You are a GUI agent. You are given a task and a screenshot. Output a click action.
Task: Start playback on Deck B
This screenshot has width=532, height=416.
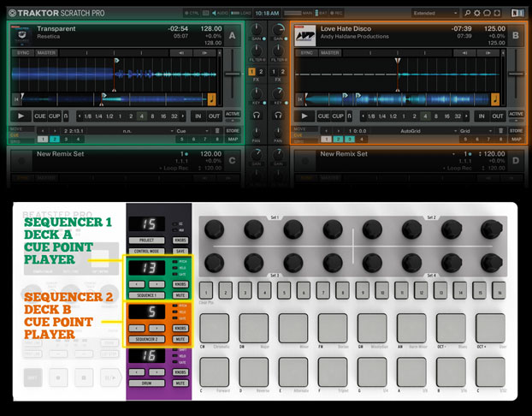coord(304,116)
